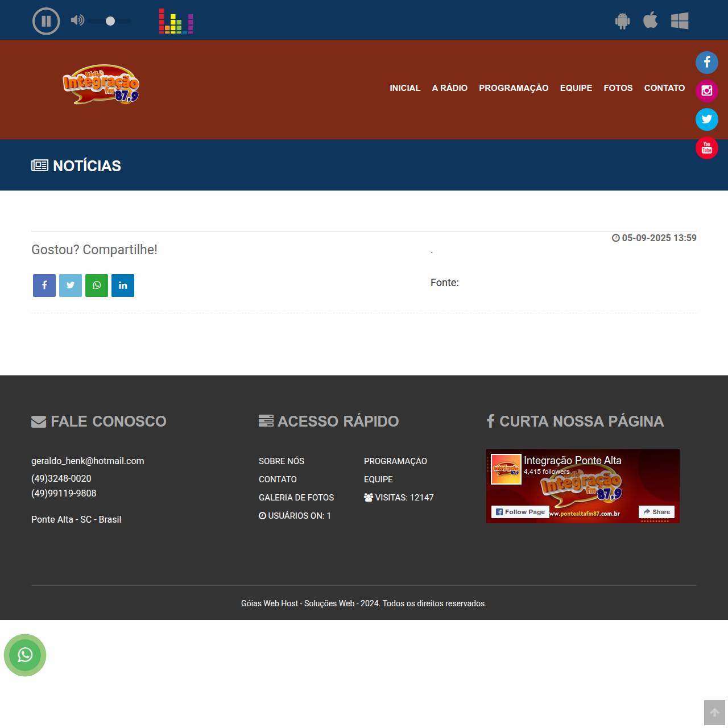Open the Apple app download icon

(650, 20)
